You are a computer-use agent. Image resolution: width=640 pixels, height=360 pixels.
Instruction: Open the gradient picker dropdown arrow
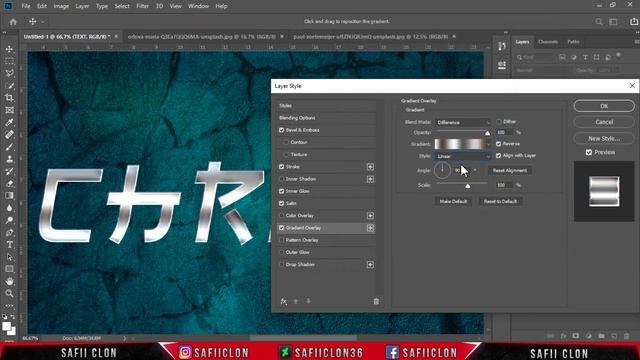tap(488, 144)
